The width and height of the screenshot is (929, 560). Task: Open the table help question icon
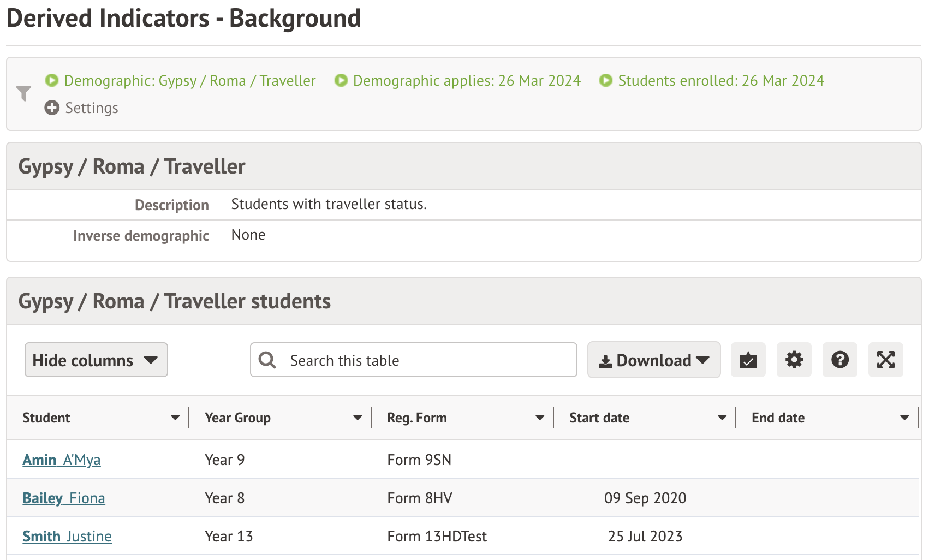pos(839,360)
